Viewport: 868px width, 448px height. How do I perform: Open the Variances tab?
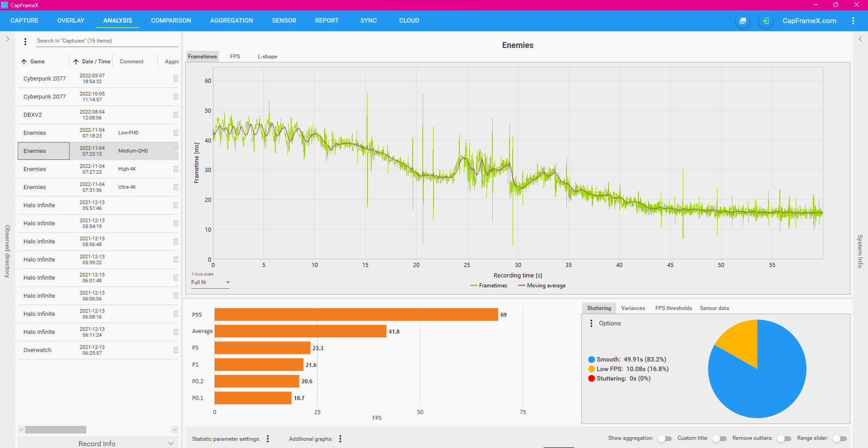[x=633, y=308]
